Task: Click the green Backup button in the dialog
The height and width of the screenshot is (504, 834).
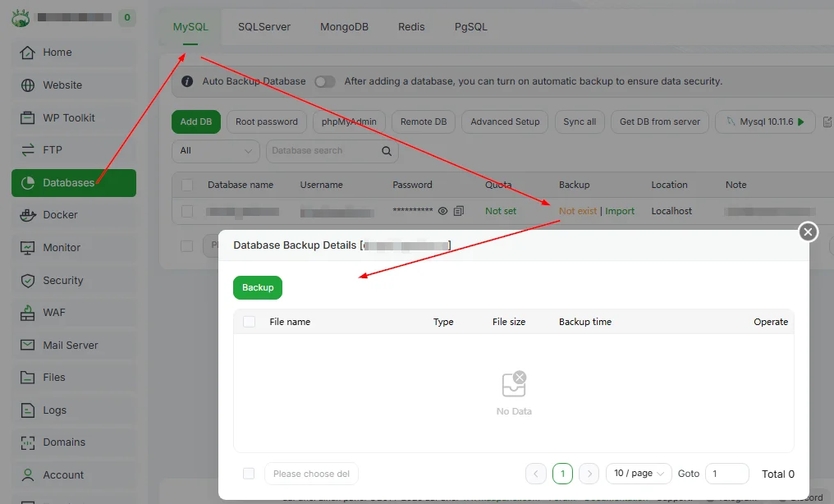Action: tap(257, 287)
